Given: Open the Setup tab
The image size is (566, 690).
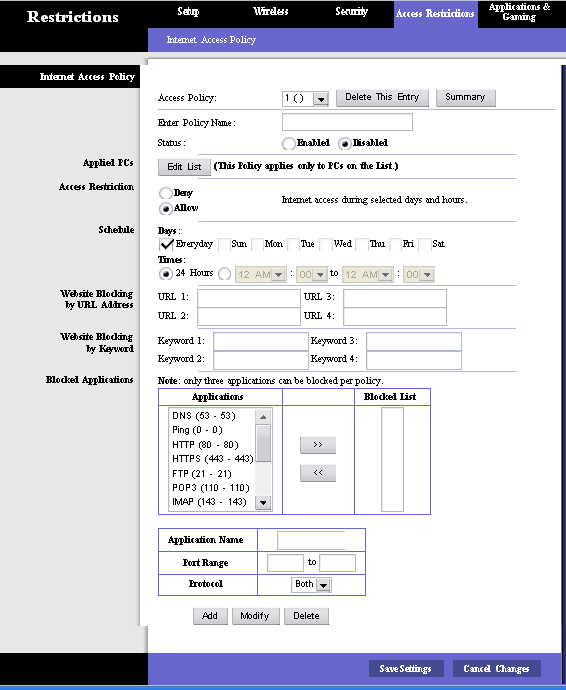Looking at the screenshot, I should [x=188, y=11].
